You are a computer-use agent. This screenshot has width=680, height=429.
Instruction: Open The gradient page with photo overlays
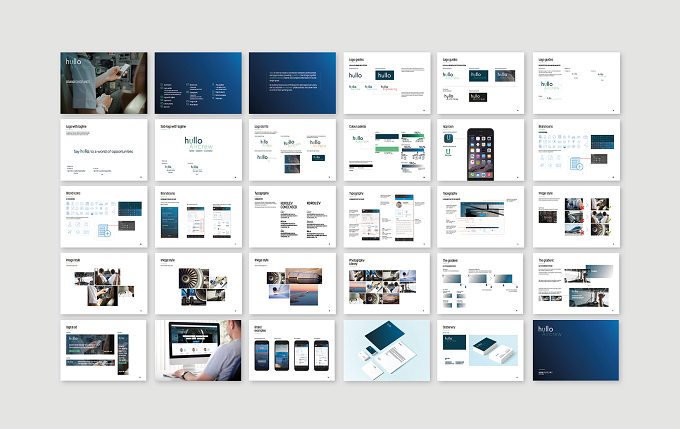576,284
